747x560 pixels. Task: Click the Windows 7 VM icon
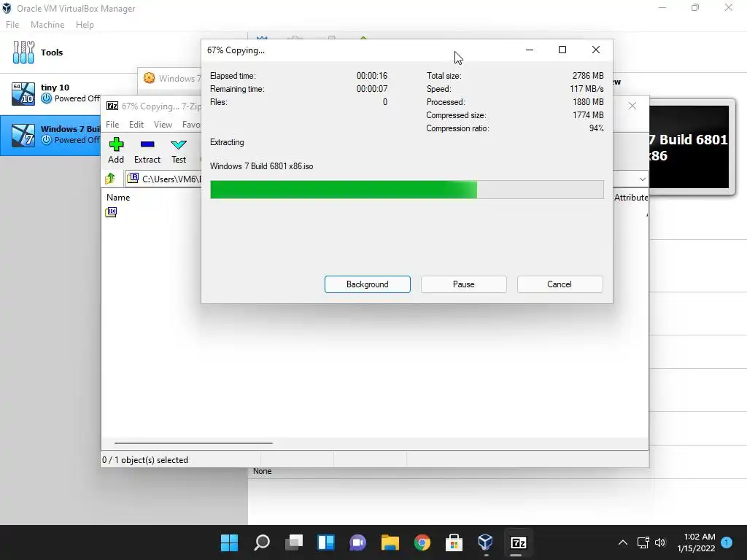(23, 135)
